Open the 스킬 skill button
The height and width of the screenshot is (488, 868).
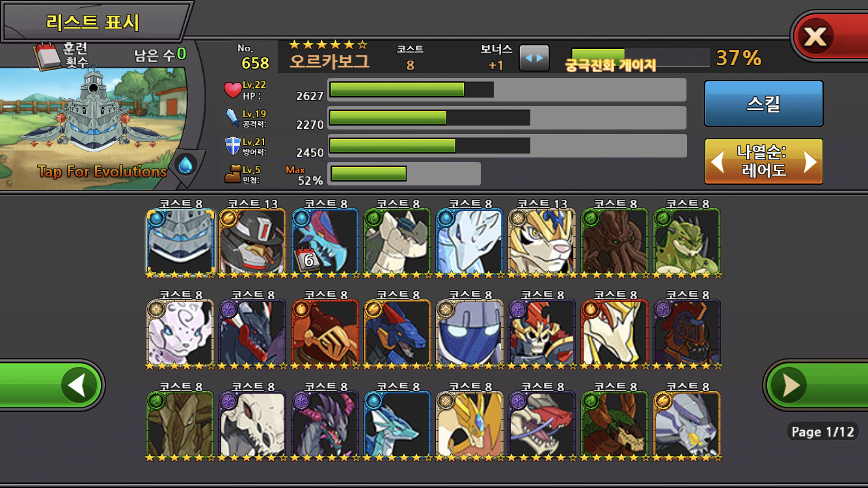coord(764,103)
